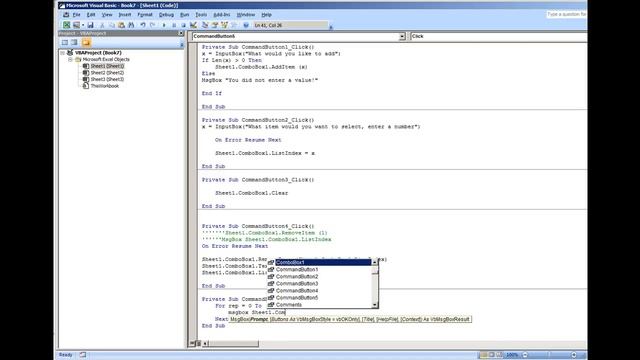Click the Undo arrow icon
The image size is (640, 360).
click(x=143, y=25)
